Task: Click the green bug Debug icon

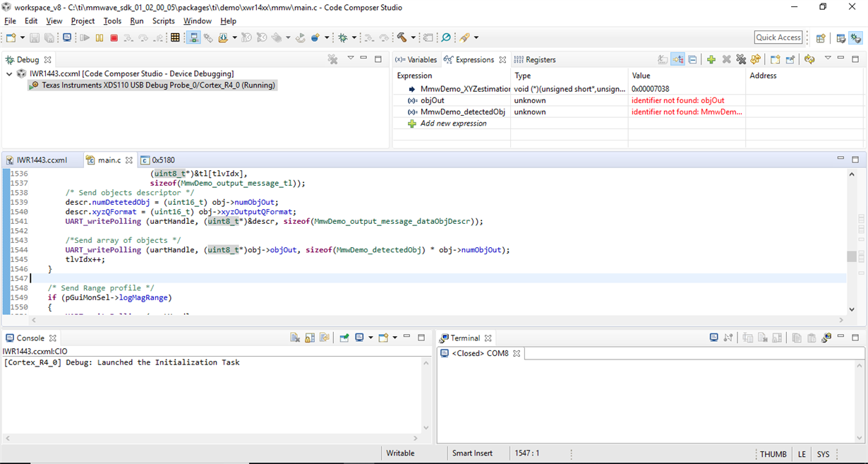Action: [343, 37]
